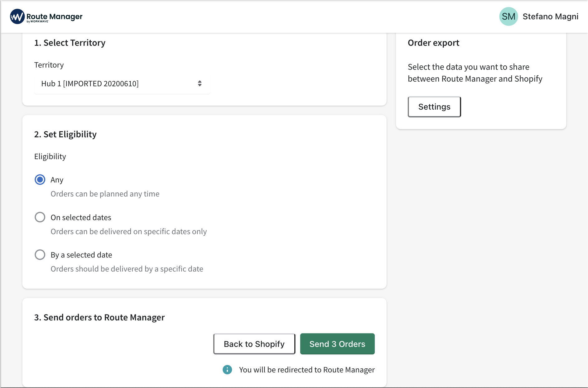Open Order export Settings
Viewport: 588px width, 388px height.
point(434,107)
